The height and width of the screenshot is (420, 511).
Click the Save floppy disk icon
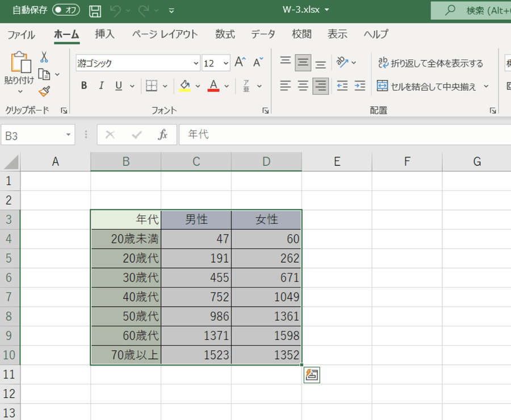pyautogui.click(x=95, y=10)
